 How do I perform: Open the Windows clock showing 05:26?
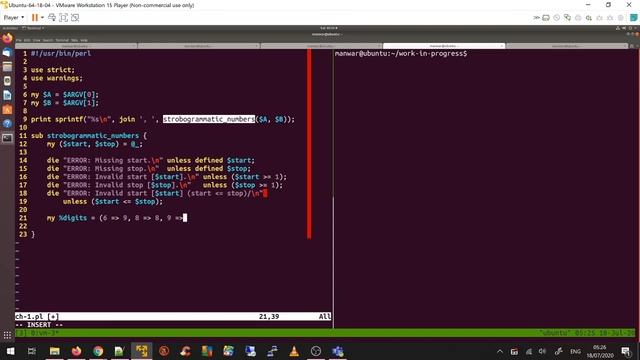pyautogui.click(x=600, y=351)
